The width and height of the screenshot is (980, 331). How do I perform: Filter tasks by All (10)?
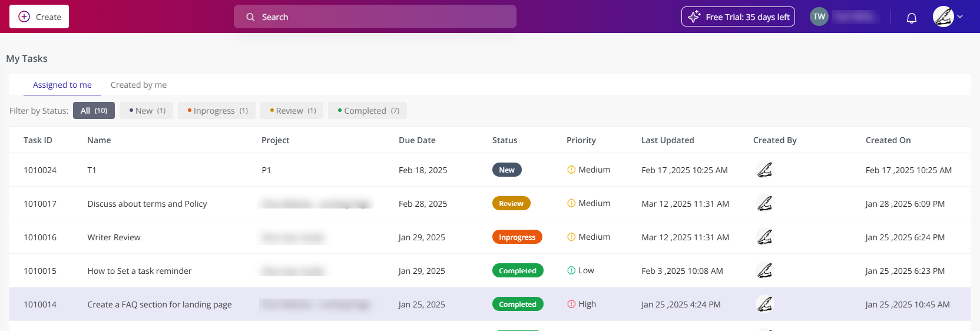click(x=94, y=111)
